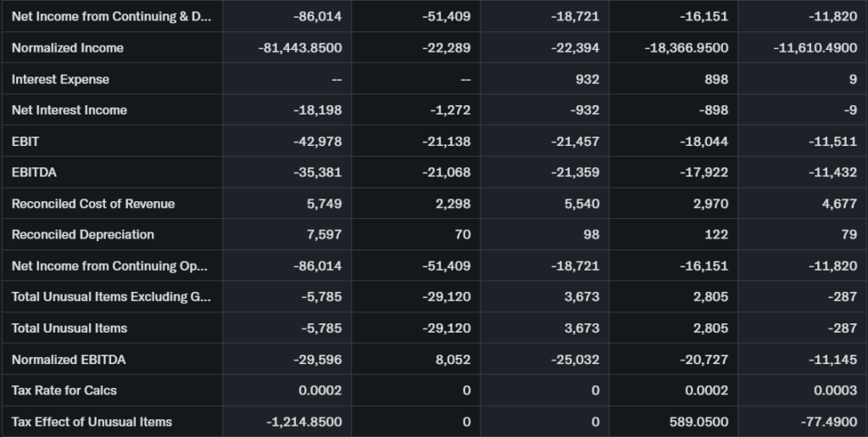
Task: Select the Interest Expense cell showing 932
Action: point(587,79)
